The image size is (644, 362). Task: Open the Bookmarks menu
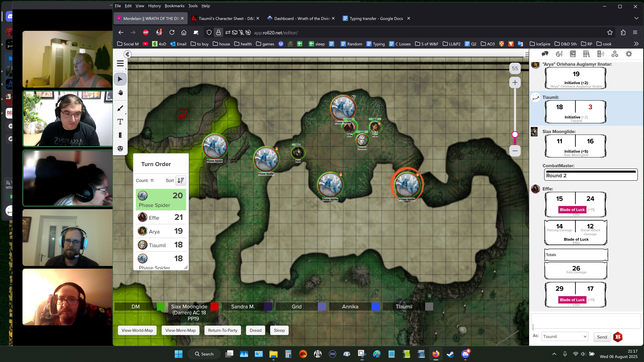174,6
